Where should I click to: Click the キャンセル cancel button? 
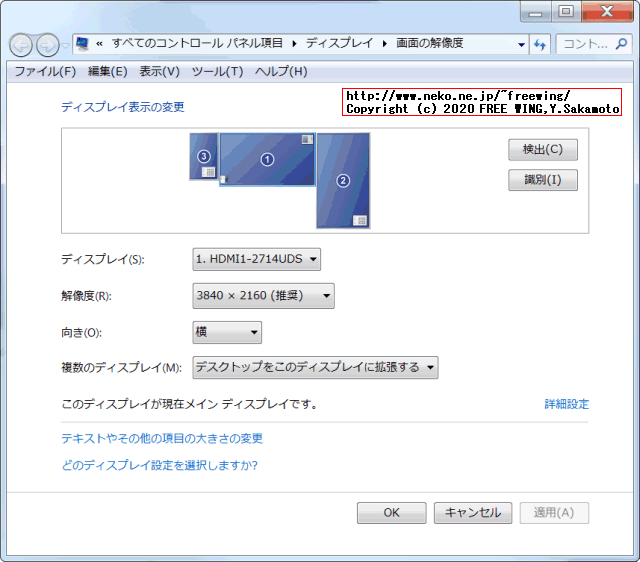[x=473, y=513]
